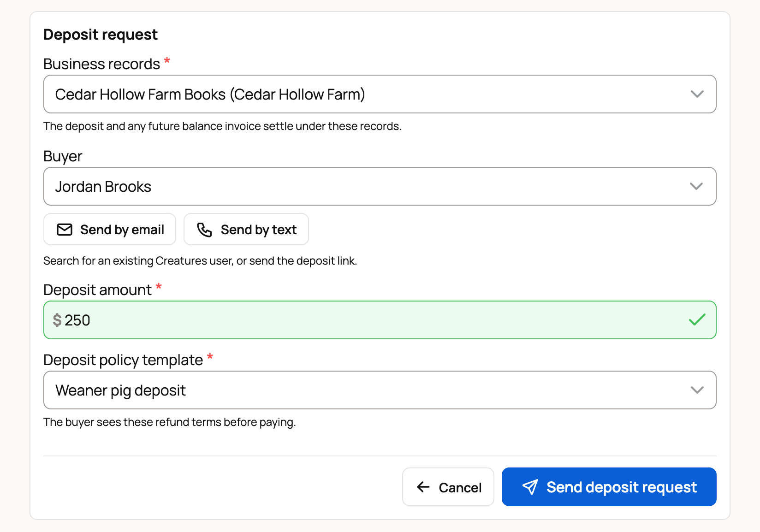The height and width of the screenshot is (532, 760).
Task: Expand the Buyer dropdown showing Jordan Brooks
Action: click(380, 186)
